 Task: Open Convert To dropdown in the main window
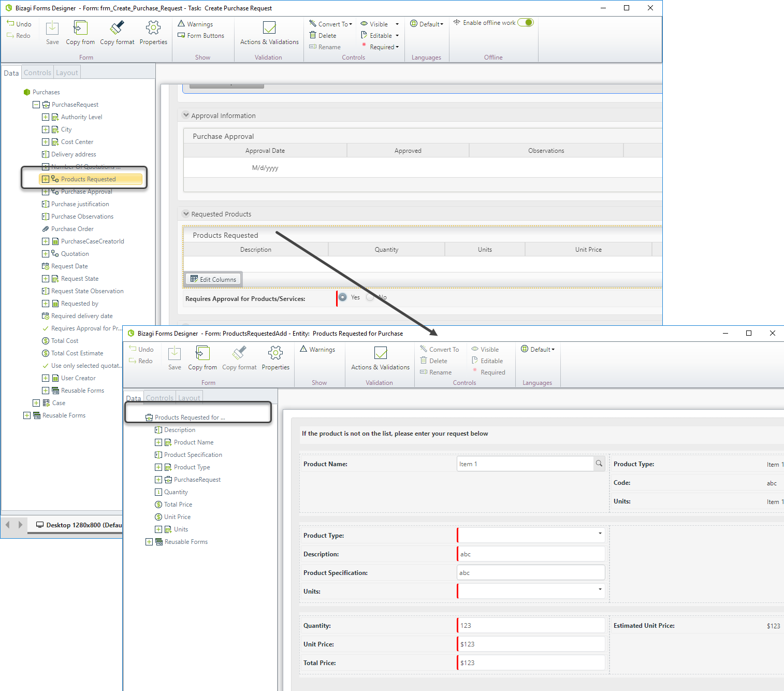[330, 24]
